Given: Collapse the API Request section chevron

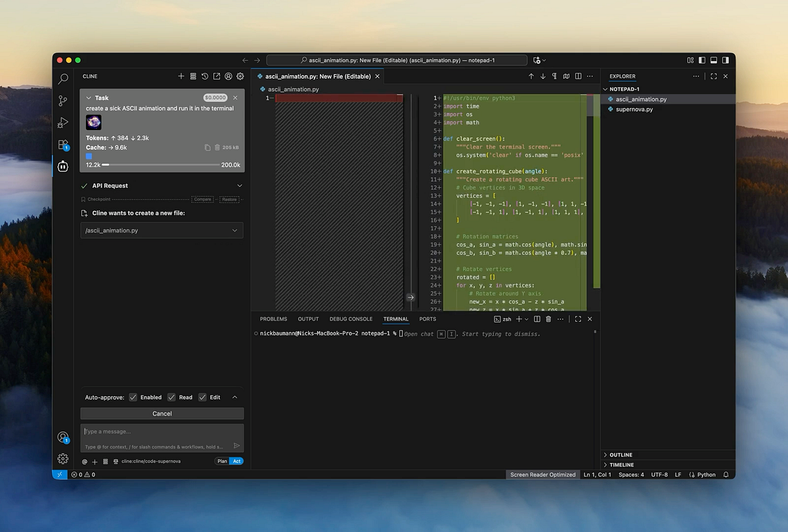Looking at the screenshot, I should point(240,186).
